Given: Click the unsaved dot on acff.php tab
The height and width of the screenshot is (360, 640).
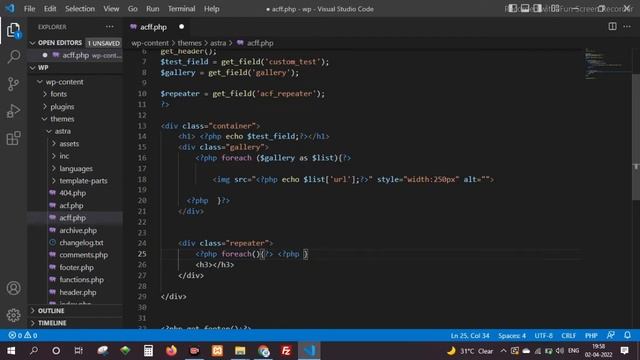Looking at the screenshot, I should click(181, 27).
